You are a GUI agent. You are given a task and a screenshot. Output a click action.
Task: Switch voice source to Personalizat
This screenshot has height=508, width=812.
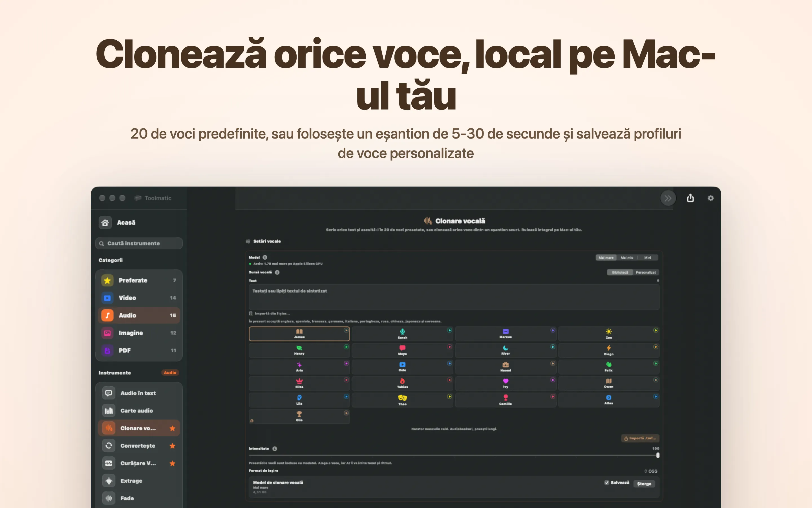pyautogui.click(x=646, y=272)
